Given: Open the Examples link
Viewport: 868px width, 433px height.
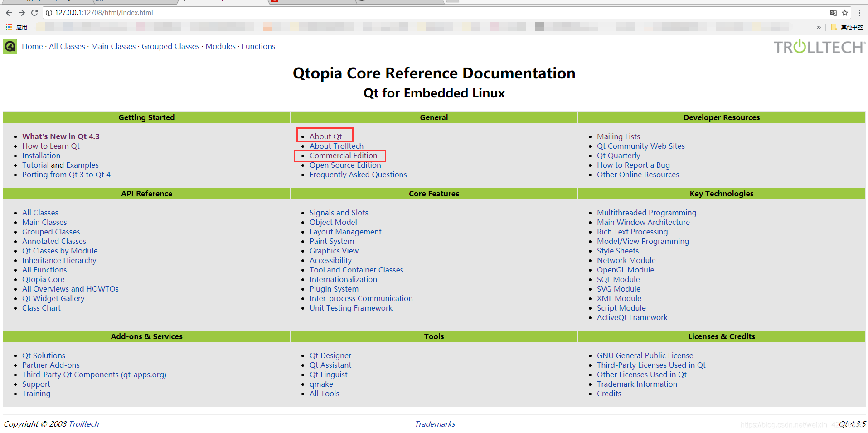Looking at the screenshot, I should click(x=82, y=165).
